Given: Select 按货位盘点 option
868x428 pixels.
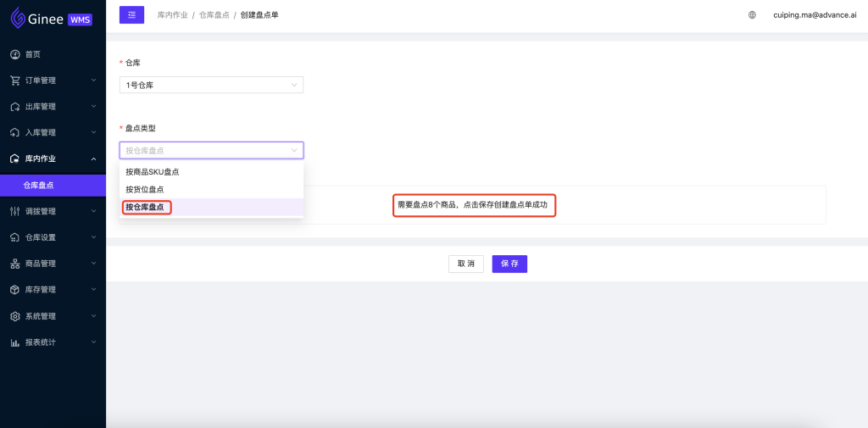Looking at the screenshot, I should [x=211, y=189].
